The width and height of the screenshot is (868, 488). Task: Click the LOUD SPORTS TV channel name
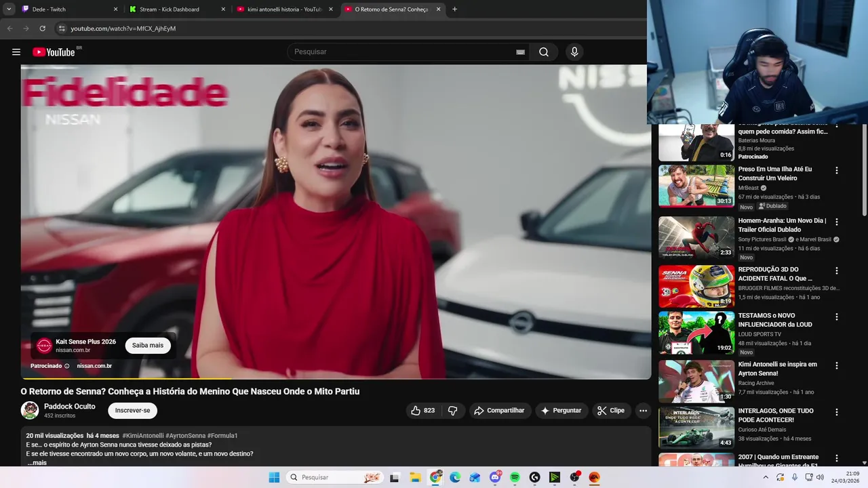click(759, 334)
